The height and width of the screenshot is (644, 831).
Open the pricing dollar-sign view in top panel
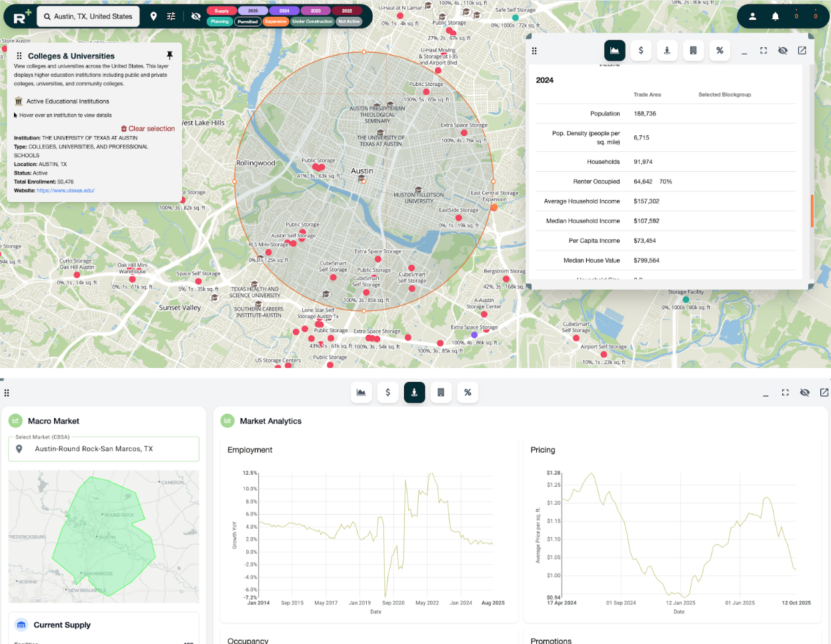pos(640,50)
